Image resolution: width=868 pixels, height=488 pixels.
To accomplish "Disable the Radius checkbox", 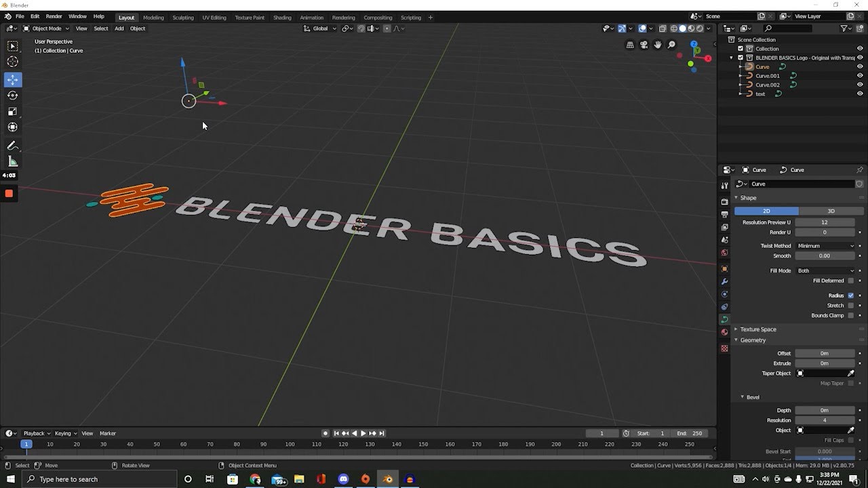I will pyautogui.click(x=851, y=296).
